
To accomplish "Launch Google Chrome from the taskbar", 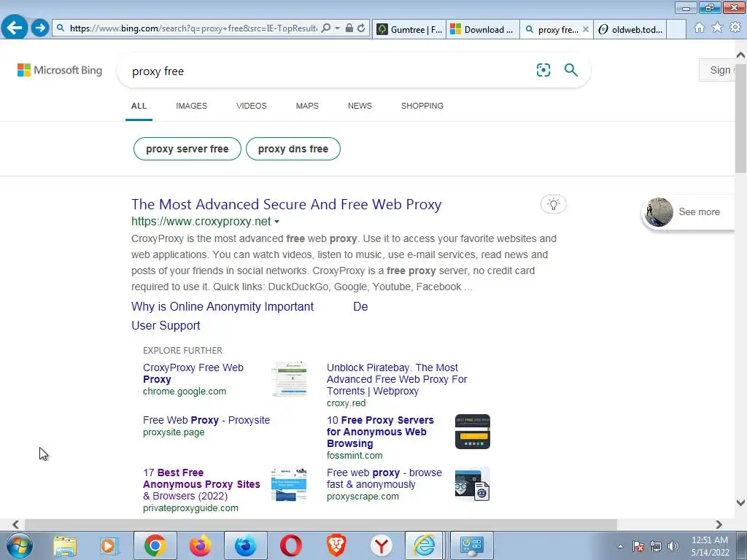I will pos(155,545).
